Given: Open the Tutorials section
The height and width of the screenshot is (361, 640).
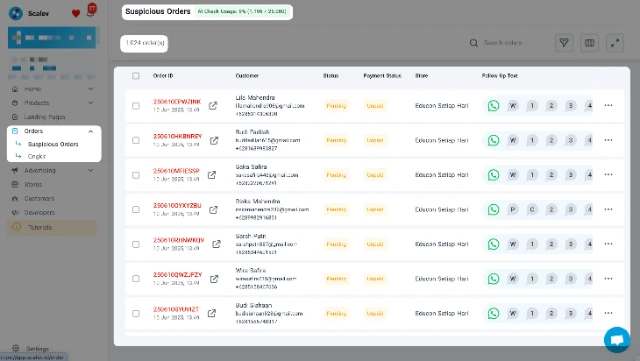Looking at the screenshot, I should click(52, 227).
